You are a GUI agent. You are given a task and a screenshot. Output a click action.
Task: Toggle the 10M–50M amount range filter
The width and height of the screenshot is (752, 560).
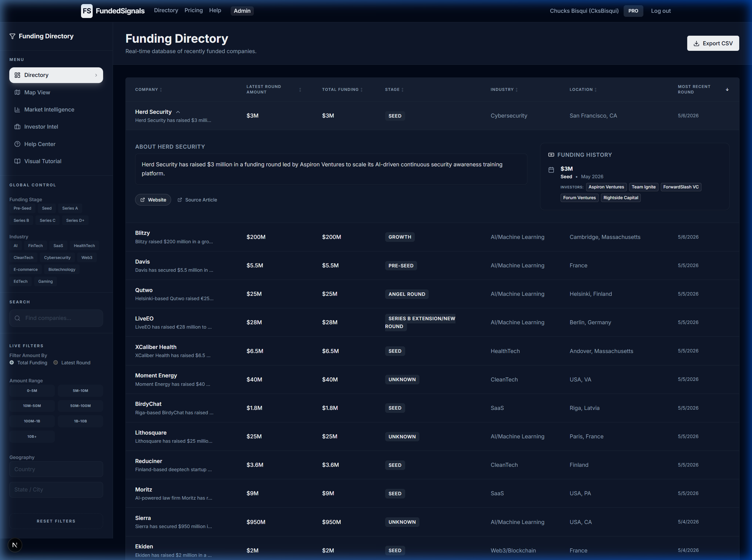point(32,406)
